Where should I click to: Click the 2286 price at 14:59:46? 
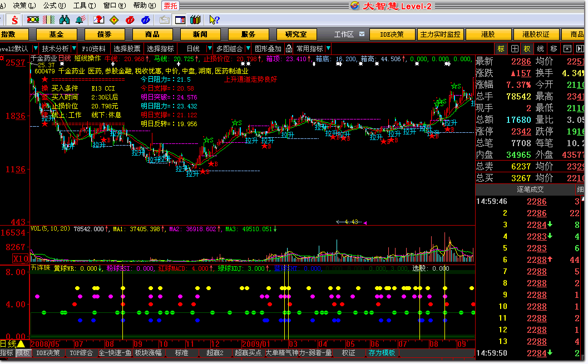click(537, 202)
